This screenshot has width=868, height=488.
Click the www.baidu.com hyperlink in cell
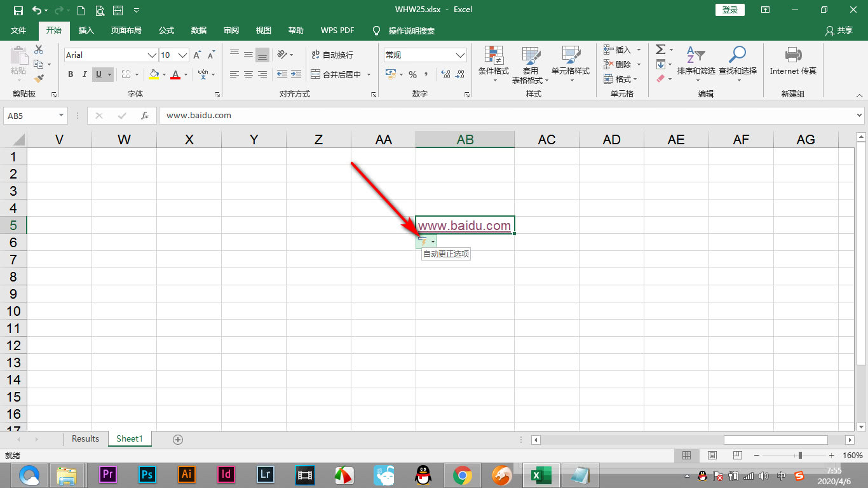(x=464, y=226)
